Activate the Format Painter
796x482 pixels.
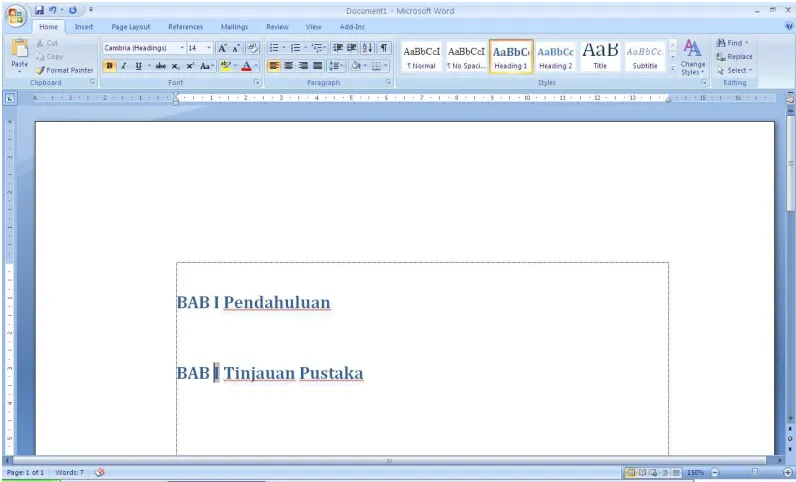coord(64,70)
